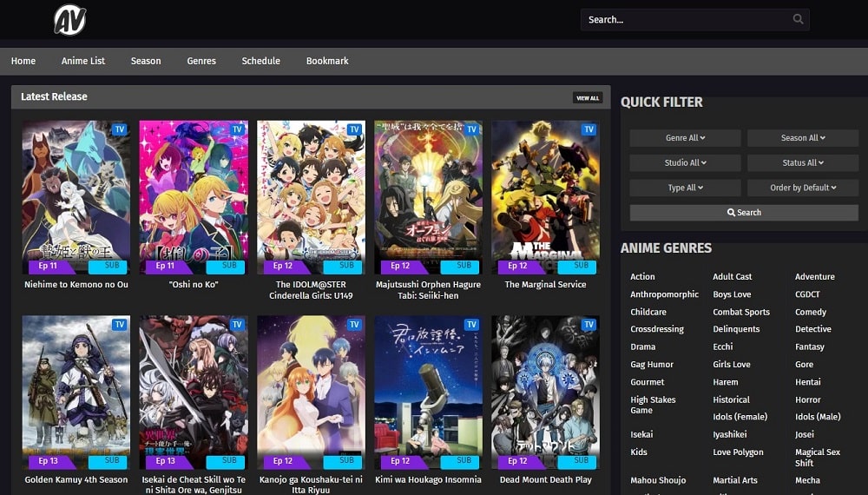Select the Comedy genre link
This screenshot has height=495, width=868.
(811, 313)
